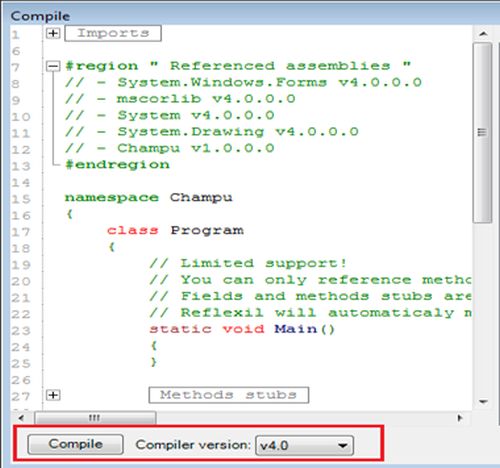The height and width of the screenshot is (468, 500).
Task: Click the collapsed Methods stubs box
Action: click(229, 395)
